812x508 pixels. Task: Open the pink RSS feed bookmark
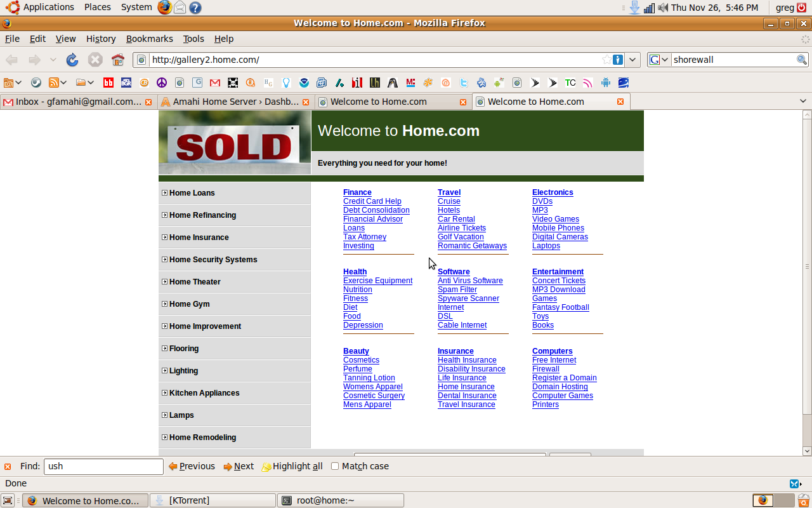pyautogui.click(x=588, y=83)
